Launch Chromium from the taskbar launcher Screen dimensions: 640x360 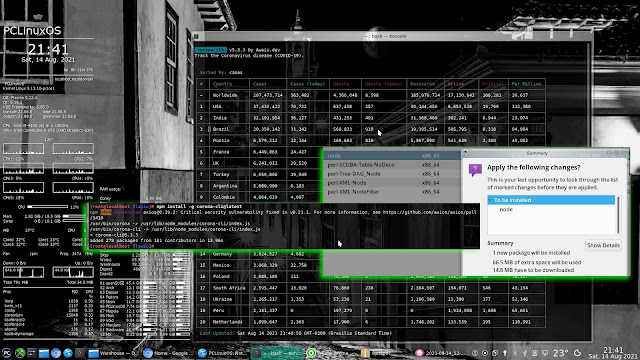[x=56, y=353]
